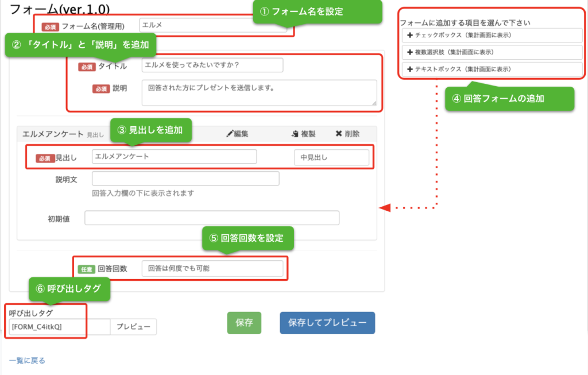Click the プレビュー button beside the tag

pyautogui.click(x=133, y=327)
